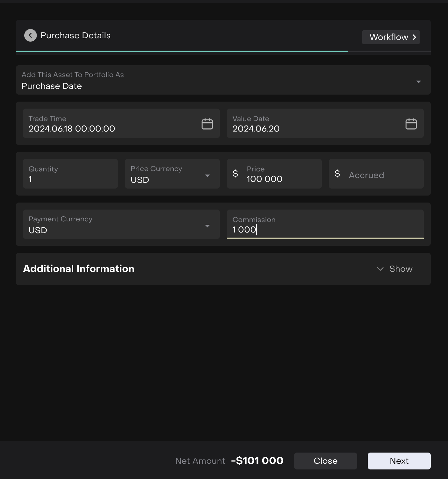Open the Add This Asset To Portfolio As dropdown
This screenshot has height=479, width=448.
click(x=418, y=82)
